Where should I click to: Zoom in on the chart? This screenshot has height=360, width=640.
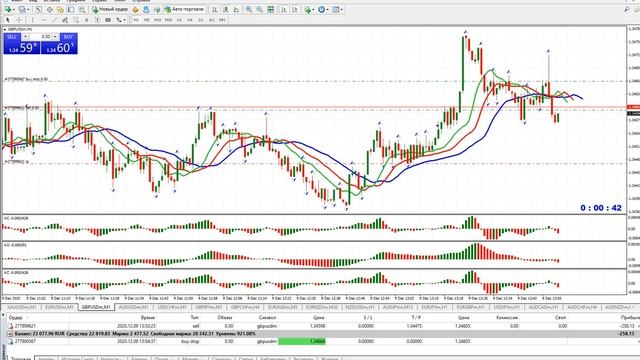point(249,9)
